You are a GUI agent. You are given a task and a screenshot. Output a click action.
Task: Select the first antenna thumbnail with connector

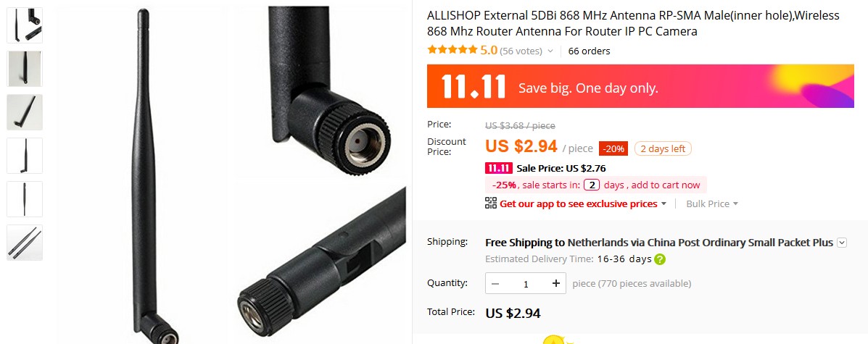25,25
